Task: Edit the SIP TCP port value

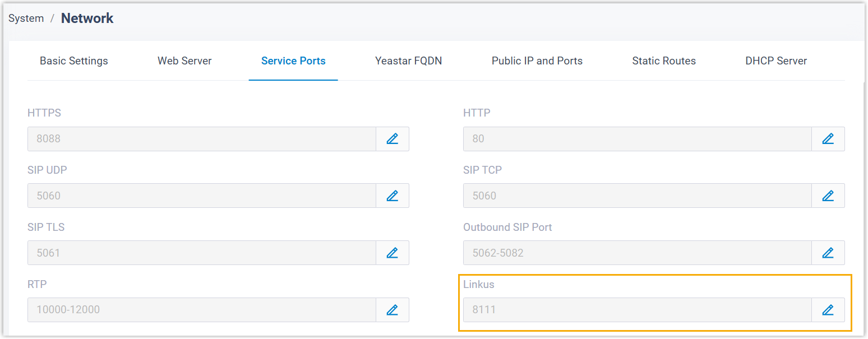Action: pyautogui.click(x=828, y=196)
